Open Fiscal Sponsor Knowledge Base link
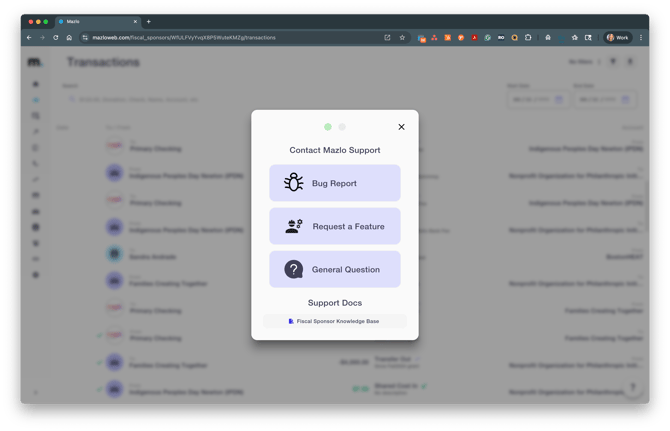 pos(335,321)
